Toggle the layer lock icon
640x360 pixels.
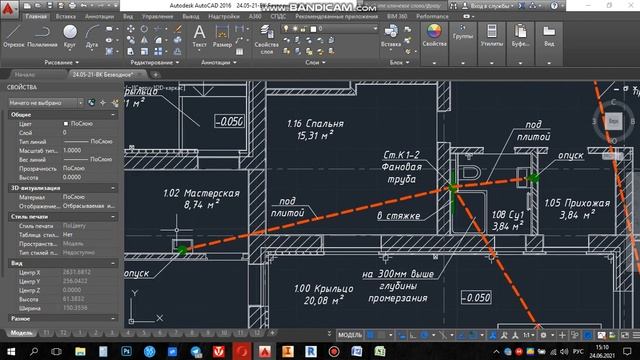coord(304,29)
